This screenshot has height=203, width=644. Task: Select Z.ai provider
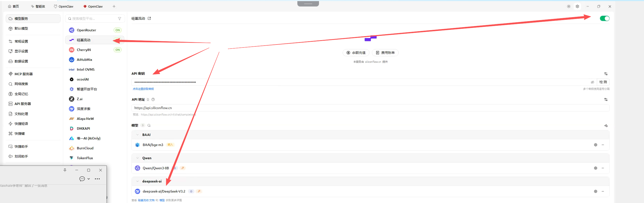(x=95, y=99)
